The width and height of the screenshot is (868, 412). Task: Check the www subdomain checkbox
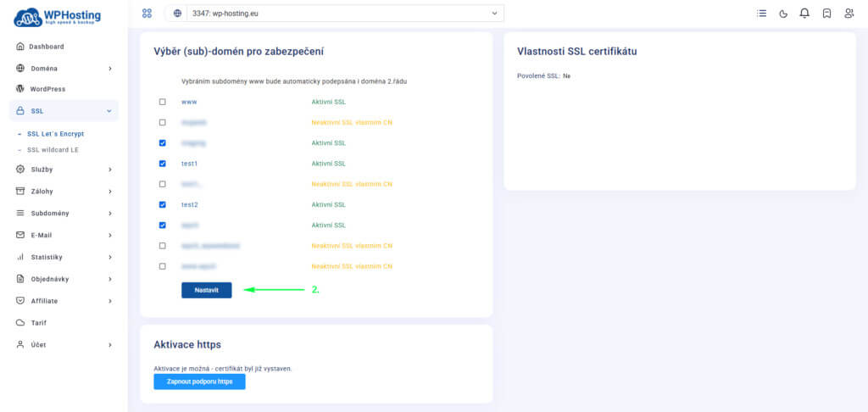click(x=163, y=102)
